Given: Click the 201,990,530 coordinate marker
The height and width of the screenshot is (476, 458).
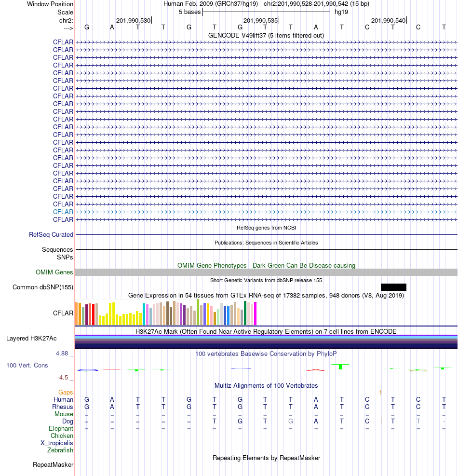Looking at the screenshot, I should (134, 20).
